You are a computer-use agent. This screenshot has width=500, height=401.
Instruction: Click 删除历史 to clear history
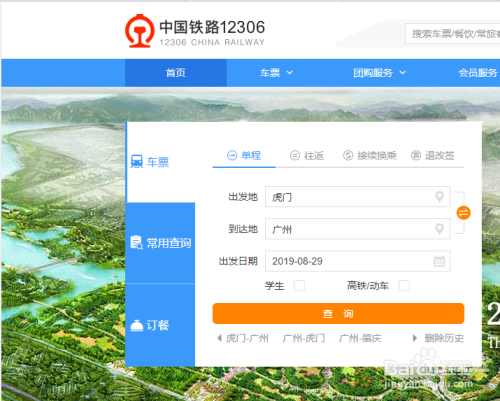click(444, 338)
